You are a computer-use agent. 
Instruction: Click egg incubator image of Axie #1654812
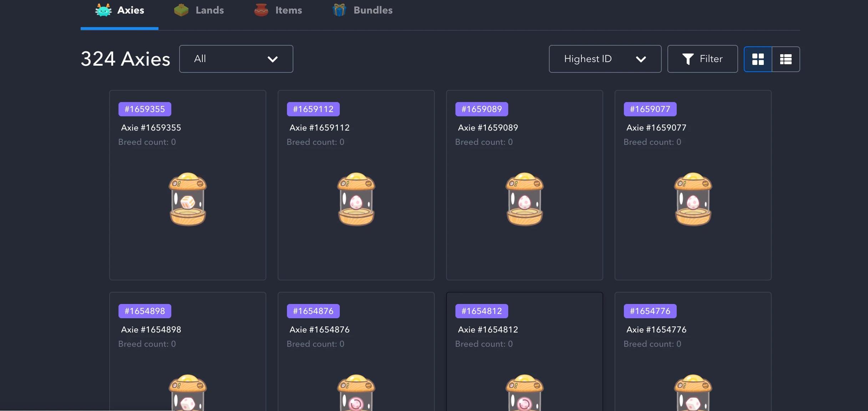tap(525, 392)
